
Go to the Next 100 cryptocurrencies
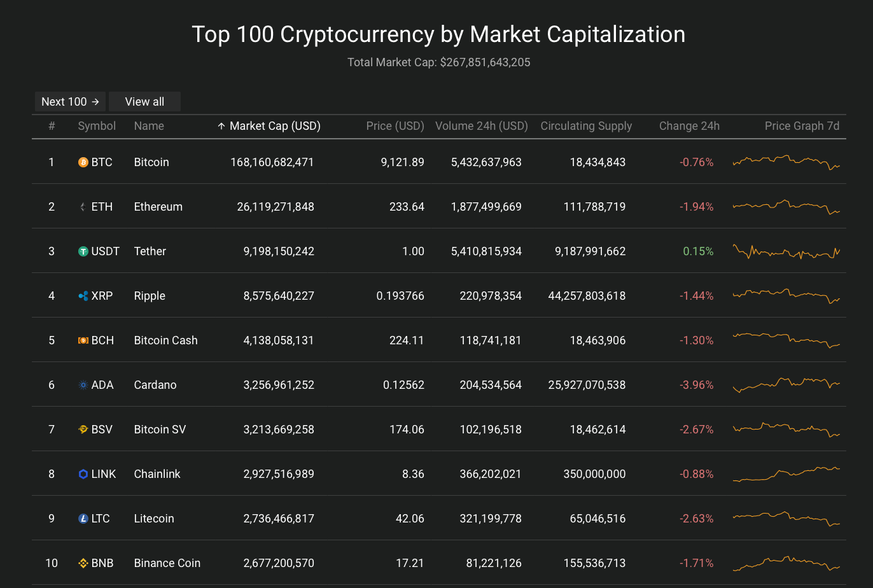(x=70, y=102)
